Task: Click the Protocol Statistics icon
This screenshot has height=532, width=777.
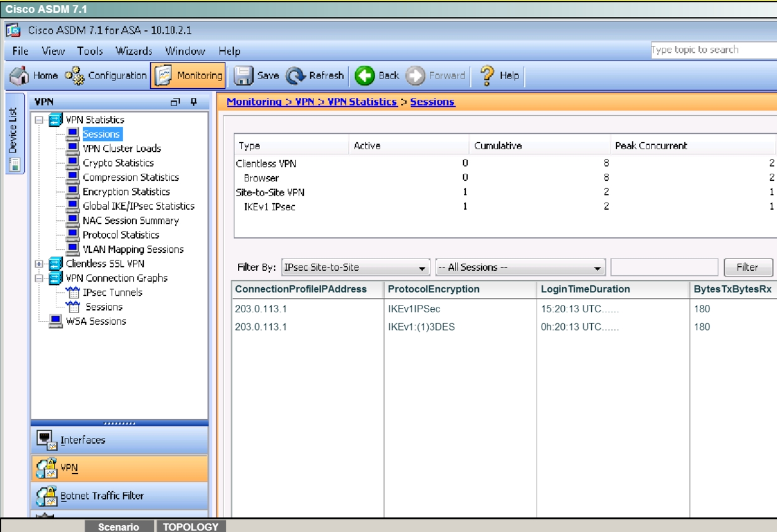Action: (x=73, y=235)
